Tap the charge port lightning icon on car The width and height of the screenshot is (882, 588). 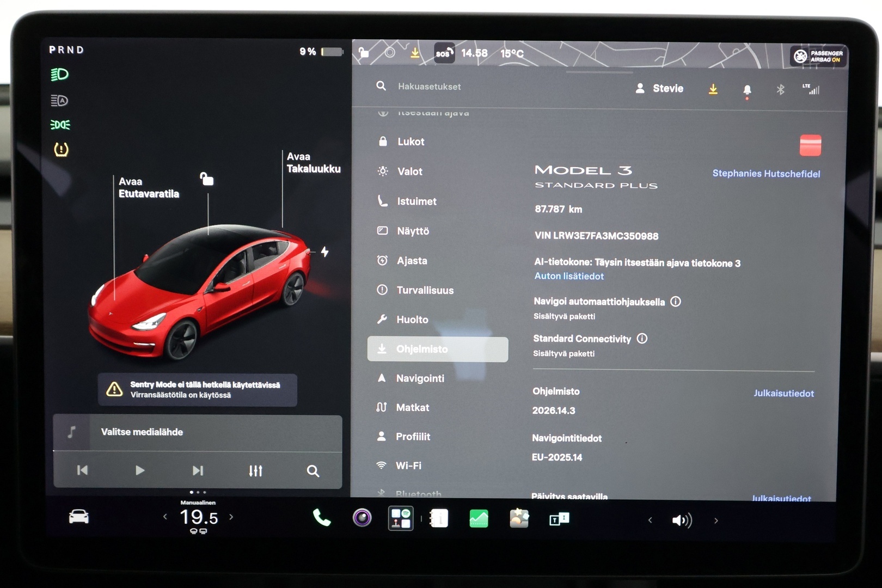click(324, 252)
